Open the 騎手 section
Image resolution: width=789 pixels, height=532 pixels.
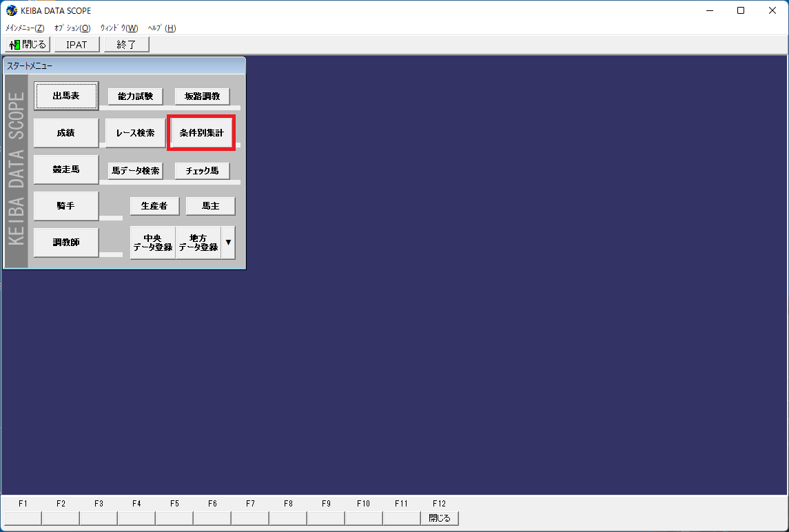(x=66, y=206)
